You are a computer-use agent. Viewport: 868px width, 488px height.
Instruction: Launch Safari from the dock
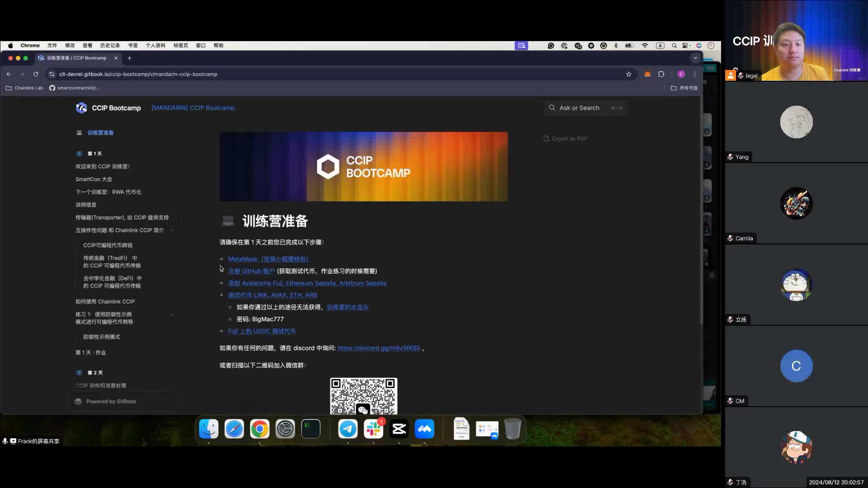click(234, 429)
